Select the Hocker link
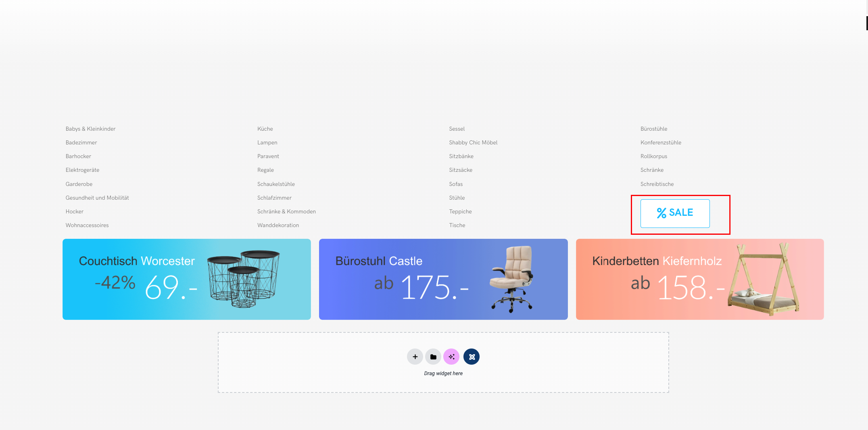This screenshot has width=868, height=430. (75, 211)
